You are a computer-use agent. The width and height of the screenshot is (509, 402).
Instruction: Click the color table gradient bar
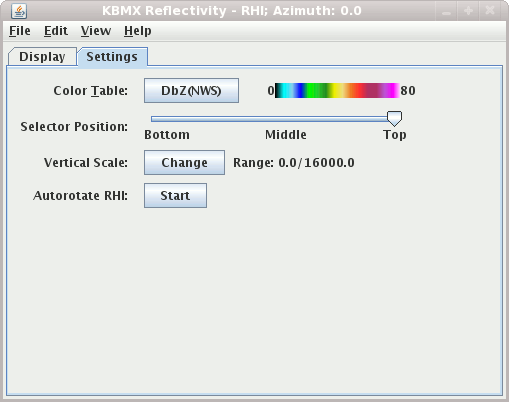[x=337, y=90]
